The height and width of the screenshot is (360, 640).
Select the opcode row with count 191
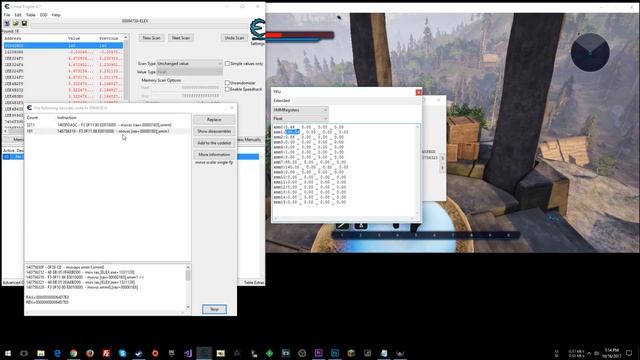coord(107,131)
